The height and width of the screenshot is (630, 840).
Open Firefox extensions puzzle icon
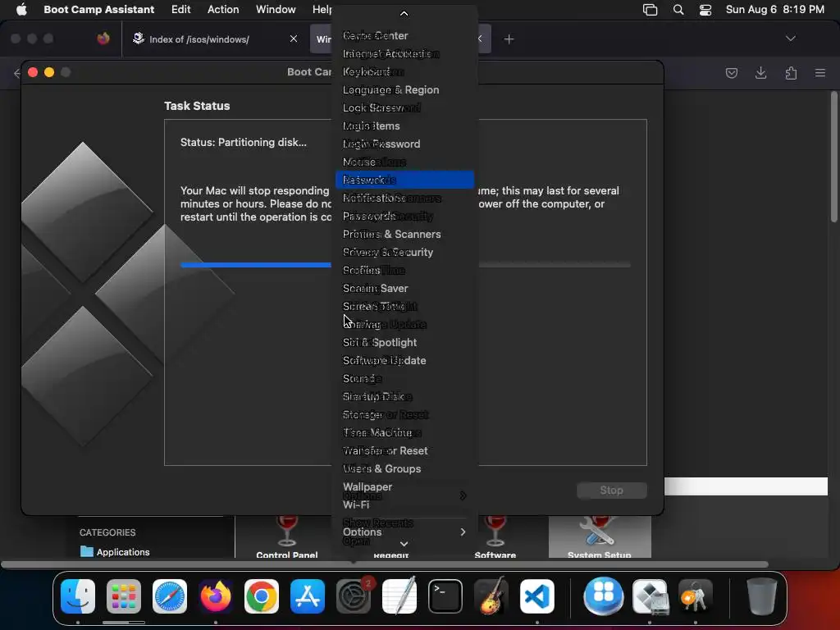click(791, 73)
